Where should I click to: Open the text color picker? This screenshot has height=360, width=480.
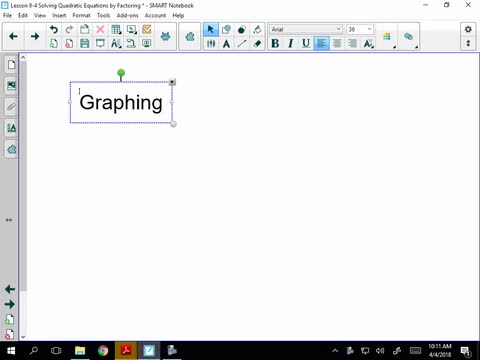point(387,36)
